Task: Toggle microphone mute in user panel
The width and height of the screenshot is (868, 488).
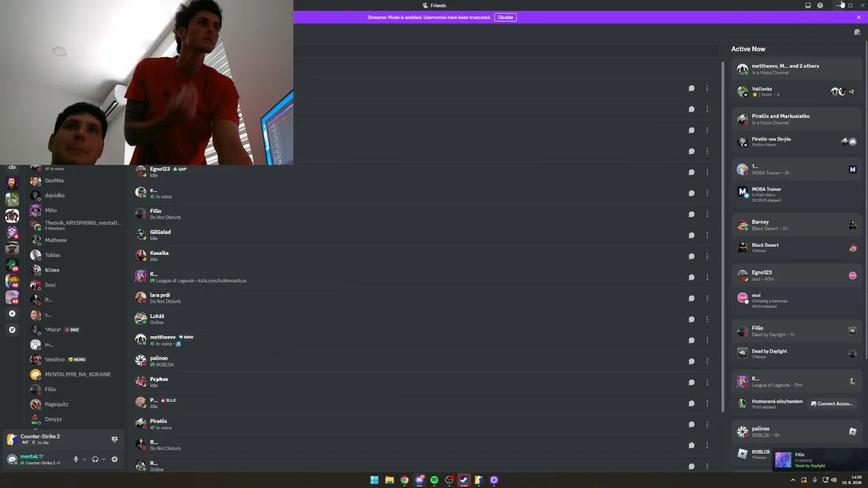Action: tap(76, 460)
